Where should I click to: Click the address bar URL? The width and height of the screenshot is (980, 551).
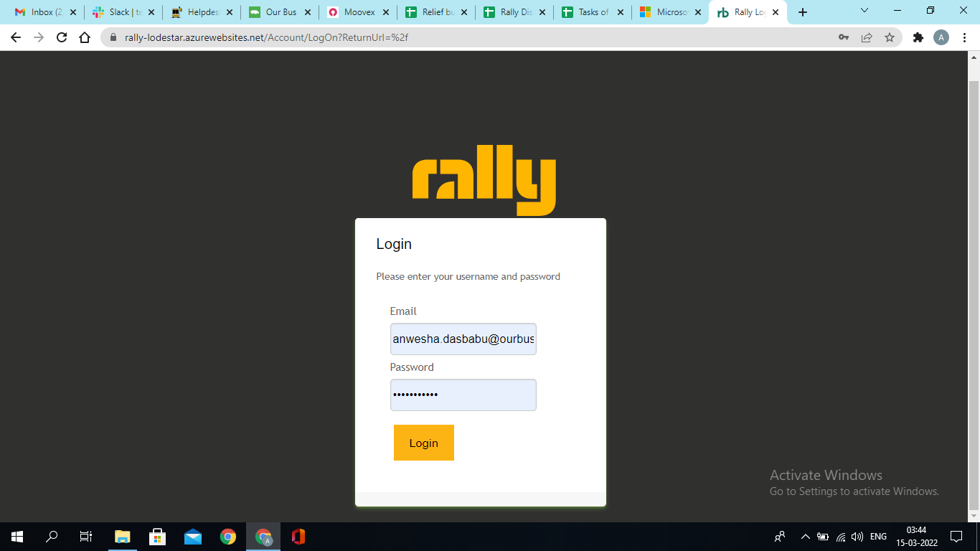coord(266,37)
